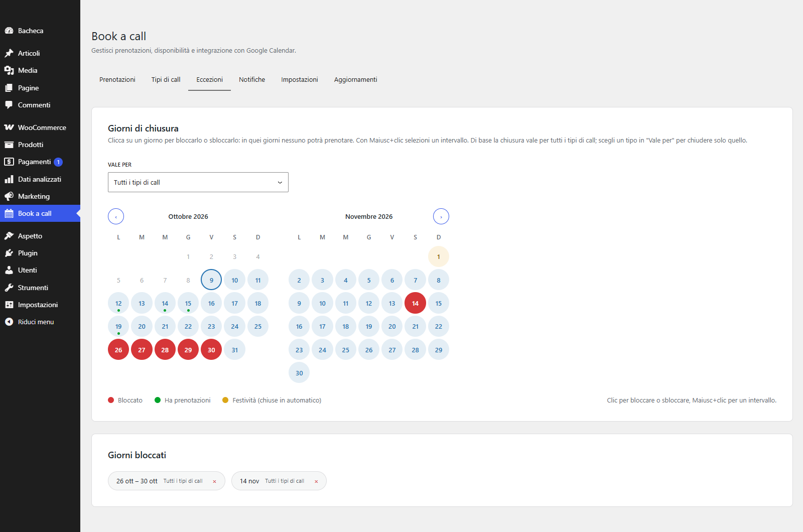Block November 30 in the calendar
Screen dimensions: 803x532
pyautogui.click(x=299, y=373)
